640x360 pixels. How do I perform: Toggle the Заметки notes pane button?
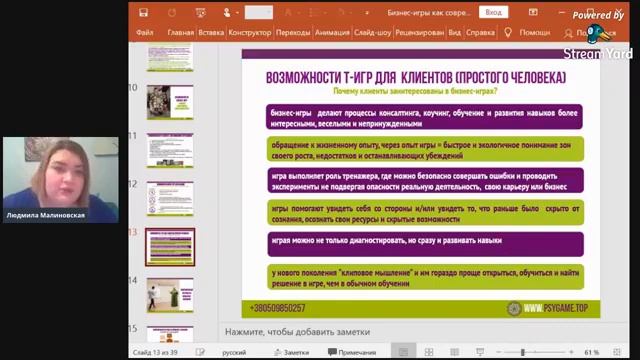tap(291, 352)
